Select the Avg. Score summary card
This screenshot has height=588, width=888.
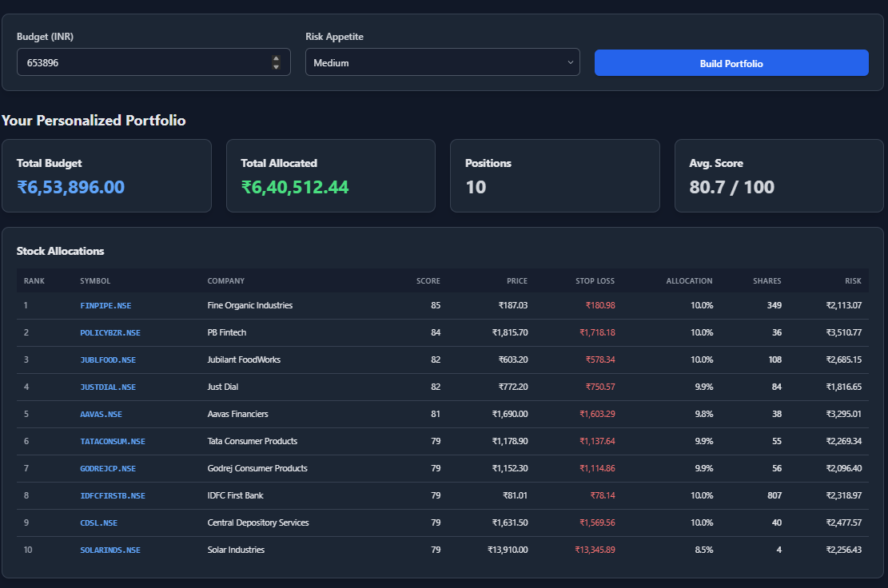(779, 175)
